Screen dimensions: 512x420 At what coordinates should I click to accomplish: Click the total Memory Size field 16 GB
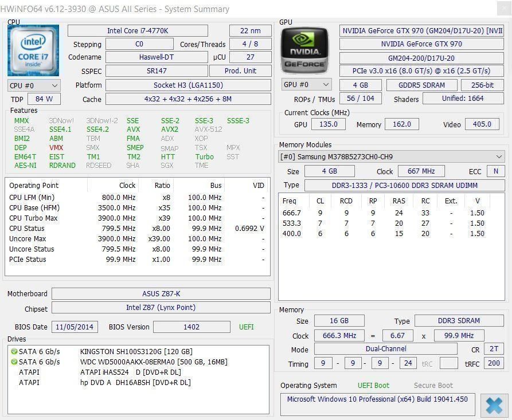coord(339,321)
